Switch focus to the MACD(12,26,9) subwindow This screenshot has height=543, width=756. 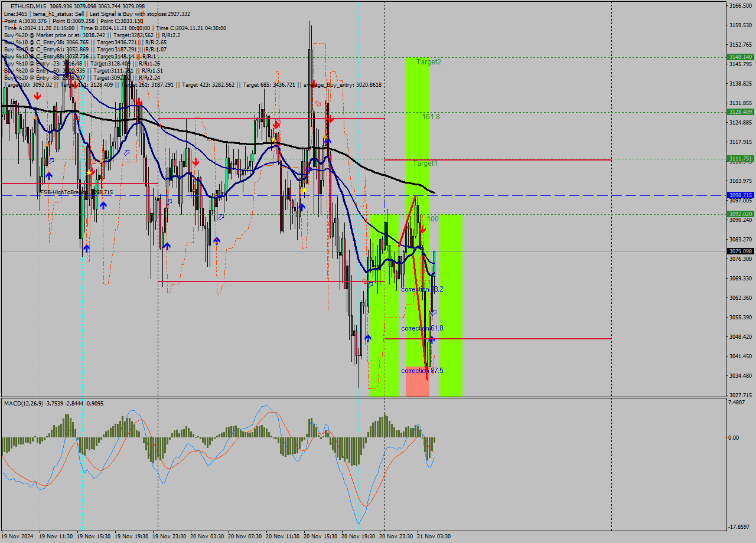(53, 403)
